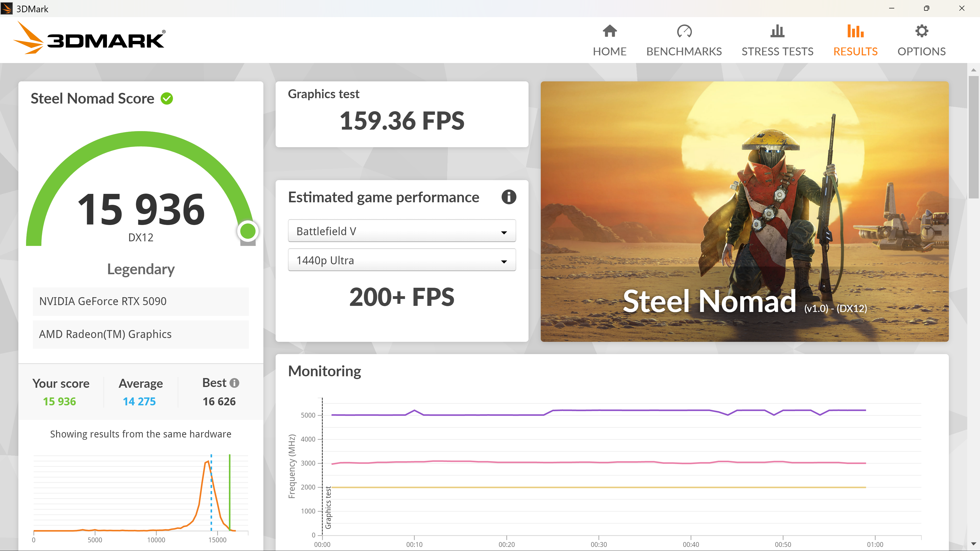The width and height of the screenshot is (980, 551).
Task: Click the scrollbar up arrow
Action: click(974, 70)
